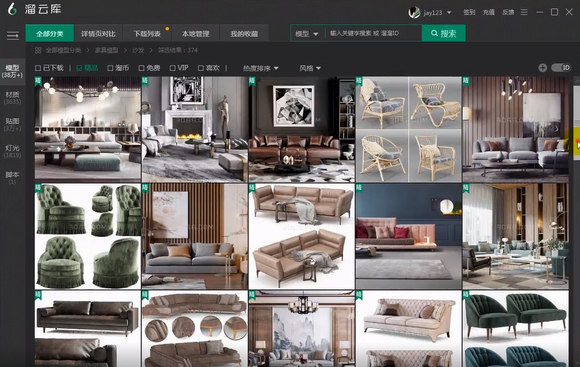The height and width of the screenshot is (367, 580).
Task: Open the 模型 search type dropdown
Action: click(307, 34)
